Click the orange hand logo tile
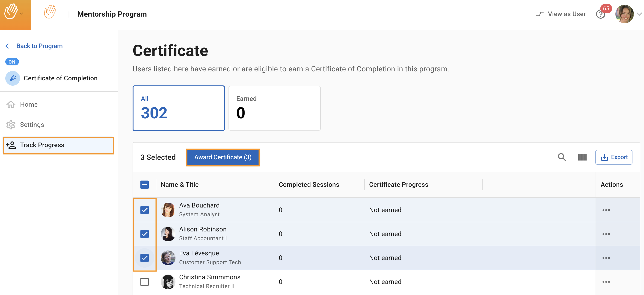Viewport: 644px width, 295px height. tap(11, 12)
